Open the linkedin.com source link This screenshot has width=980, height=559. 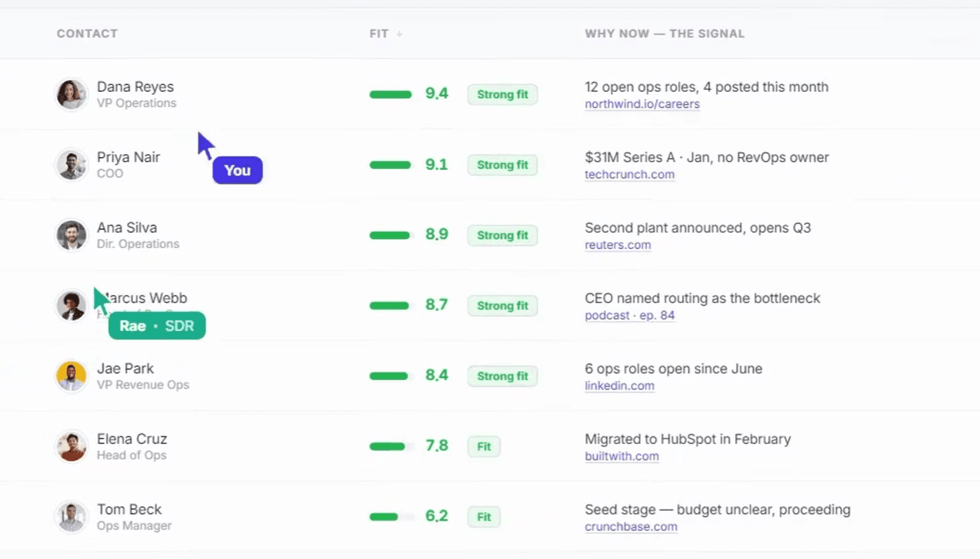coord(619,386)
